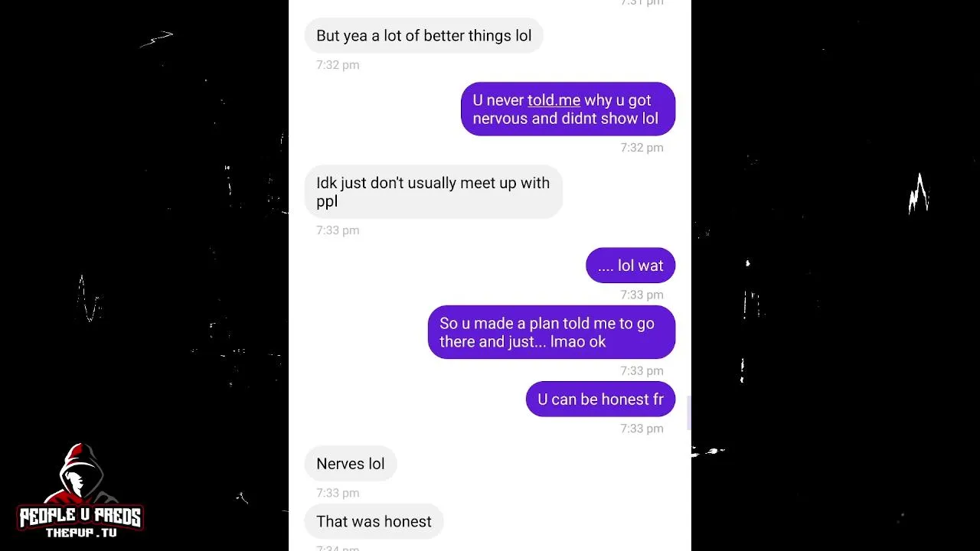Image resolution: width=980 pixels, height=551 pixels.
Task: Select the 'U can be honest fr' bubble
Action: coord(600,399)
